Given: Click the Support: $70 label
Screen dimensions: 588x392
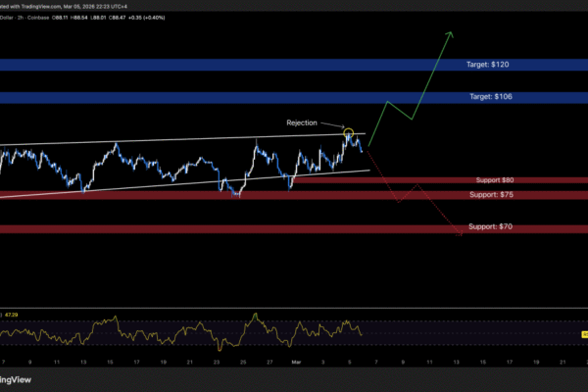Looking at the screenshot, I should tap(491, 227).
